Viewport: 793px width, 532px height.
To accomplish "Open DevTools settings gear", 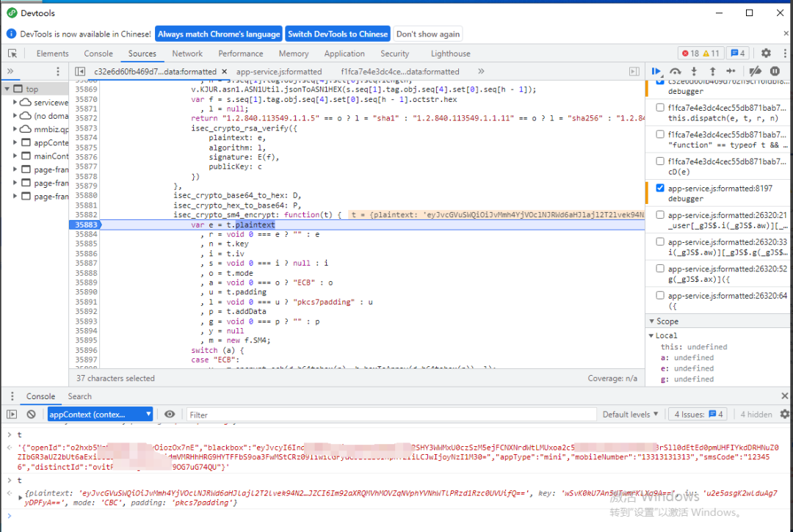I will (x=766, y=54).
